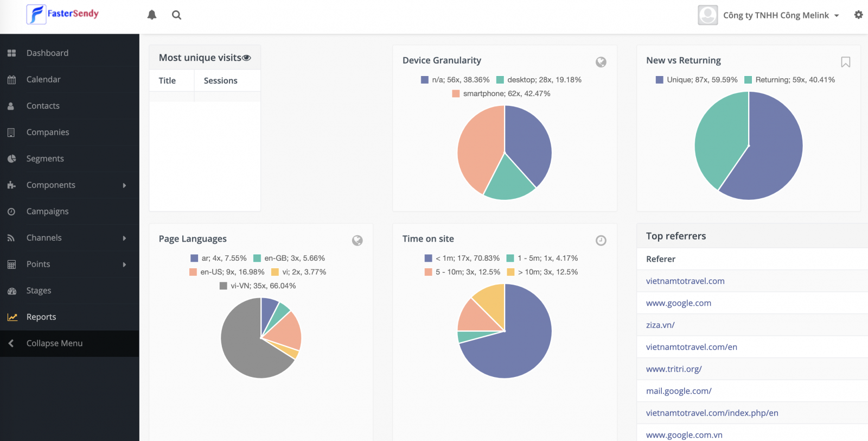Viewport: 868px width, 441px height.
Task: Open the settings gear icon
Action: click(858, 15)
